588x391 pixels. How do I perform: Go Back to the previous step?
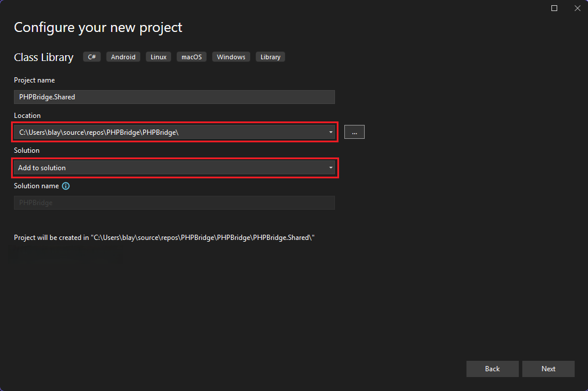tap(492, 369)
